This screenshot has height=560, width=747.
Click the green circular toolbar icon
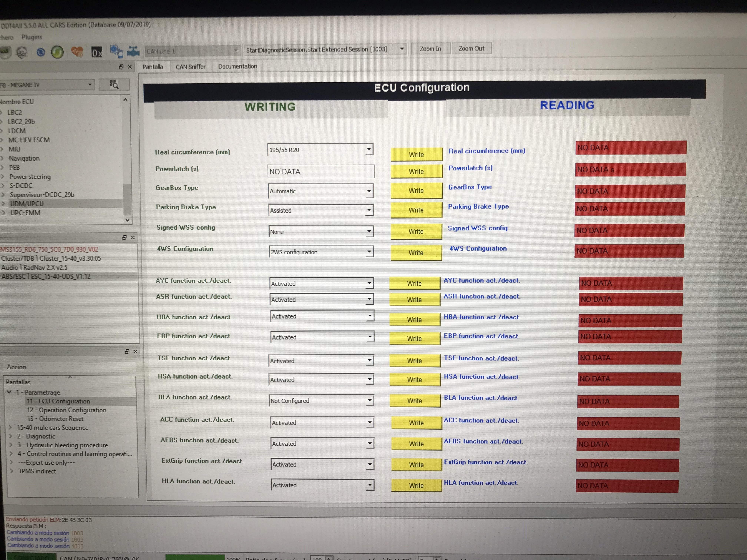pos(57,52)
